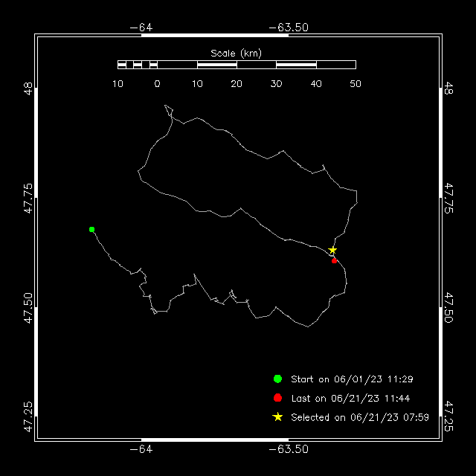Click left axis latitude label '48'
Screen dimensions: 476x476
[x=28, y=88]
